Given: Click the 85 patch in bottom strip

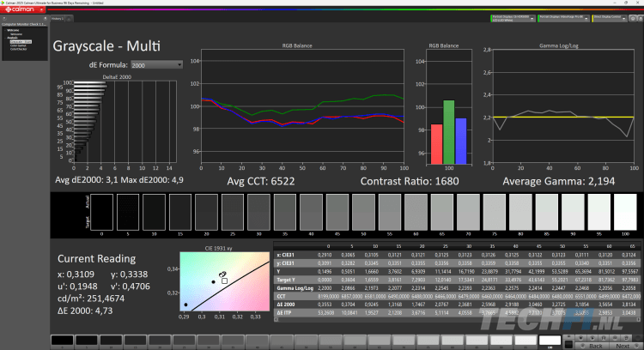Looking at the screenshot, I should (x=477, y=341).
